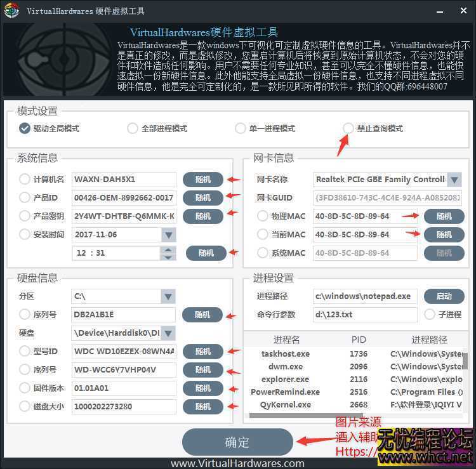Expand the 网卡名称 Realtek dropdown
Viewport: 476px width, 469px height.
[454, 180]
